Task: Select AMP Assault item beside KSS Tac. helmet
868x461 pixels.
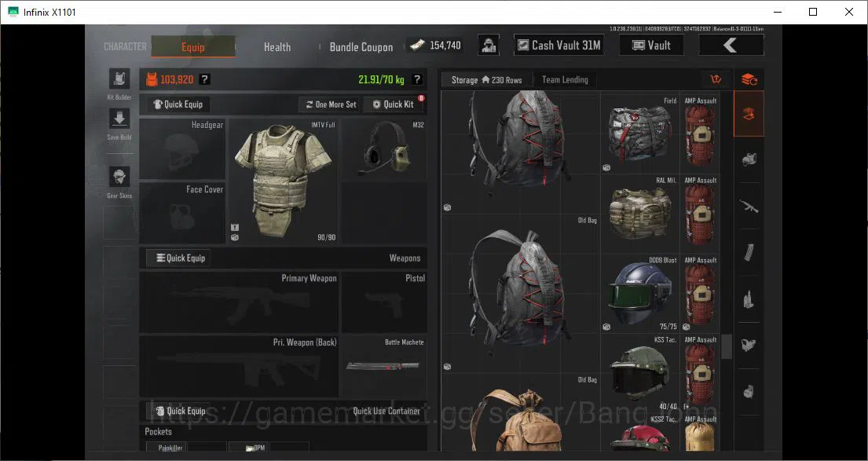Action: [700, 373]
